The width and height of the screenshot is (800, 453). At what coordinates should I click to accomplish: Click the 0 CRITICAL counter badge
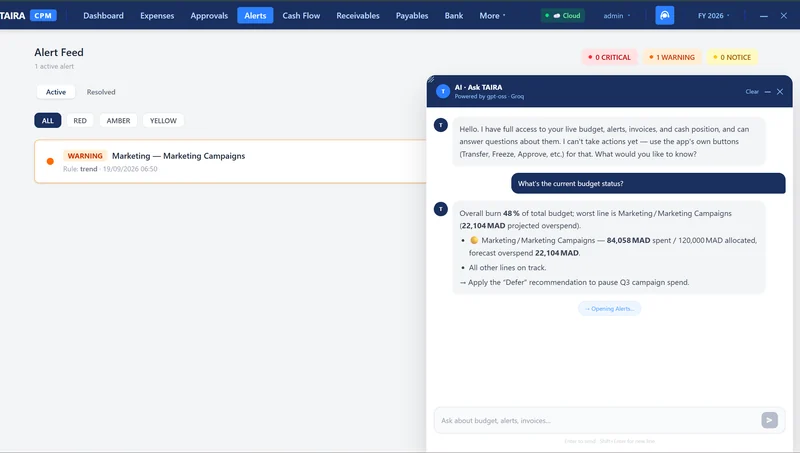pyautogui.click(x=610, y=57)
